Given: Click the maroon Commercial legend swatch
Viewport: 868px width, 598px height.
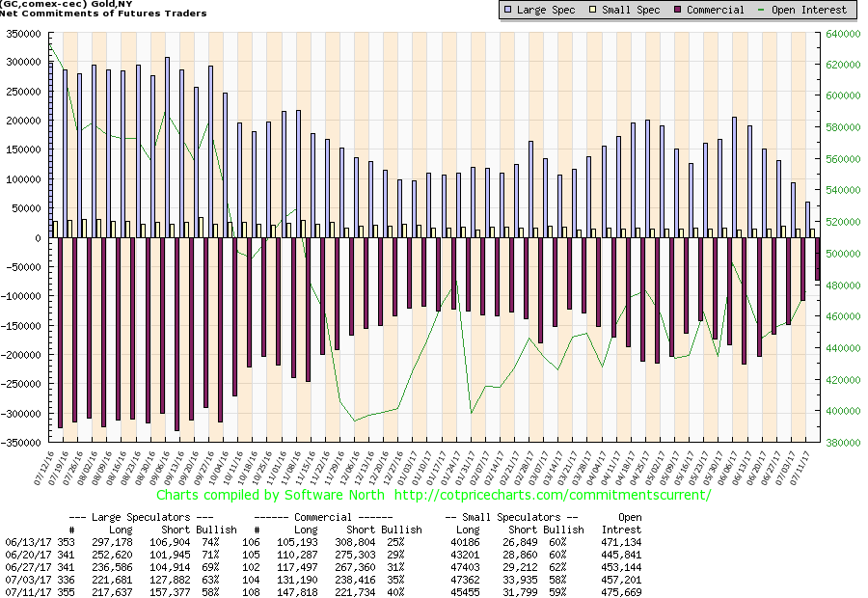Looking at the screenshot, I should (x=679, y=10).
